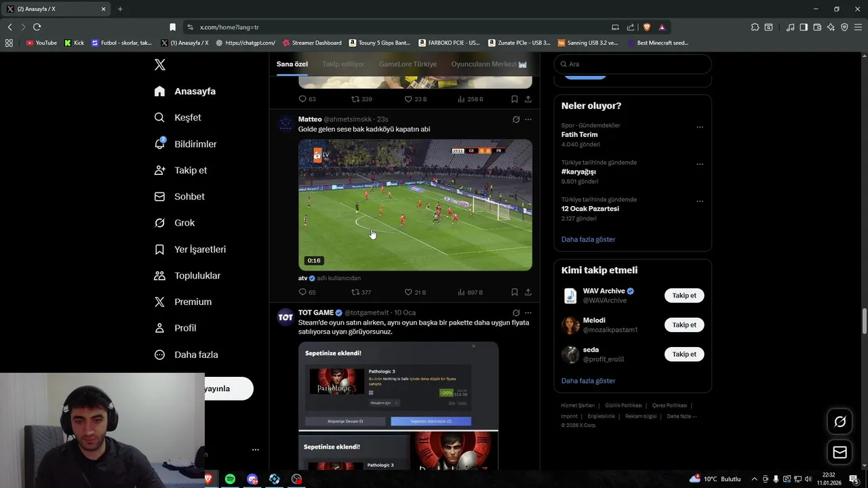Show more follow suggestions link
868x488 pixels.
pyautogui.click(x=588, y=381)
